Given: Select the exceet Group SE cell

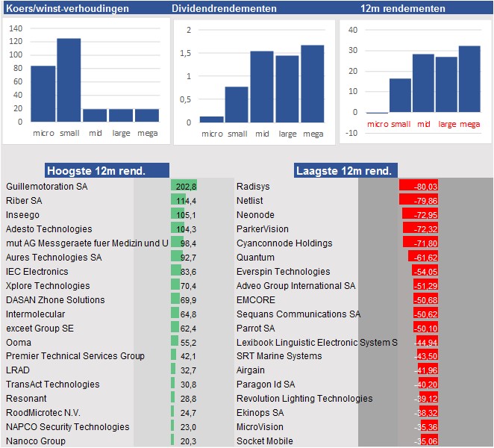Looking at the screenshot, I should (40, 329).
